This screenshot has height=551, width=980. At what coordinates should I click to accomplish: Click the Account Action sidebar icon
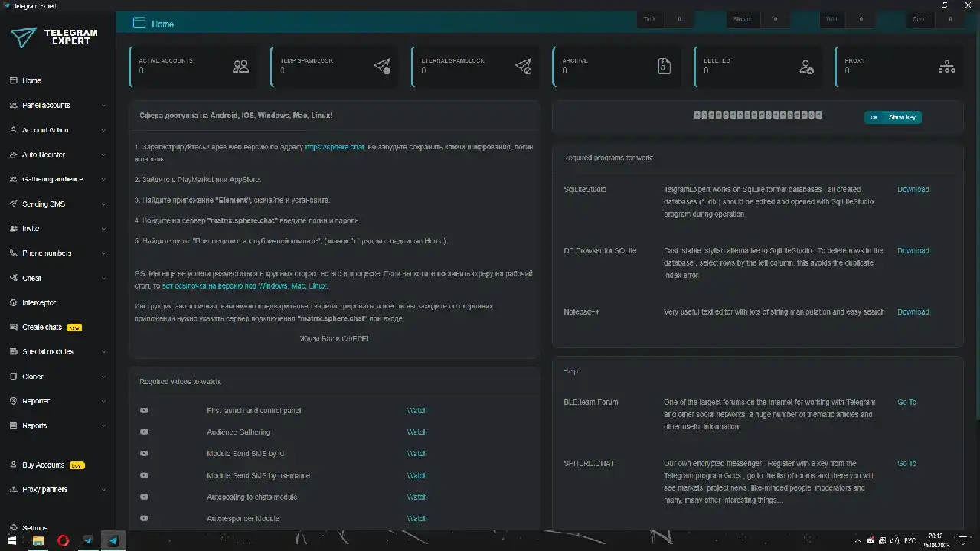point(13,130)
